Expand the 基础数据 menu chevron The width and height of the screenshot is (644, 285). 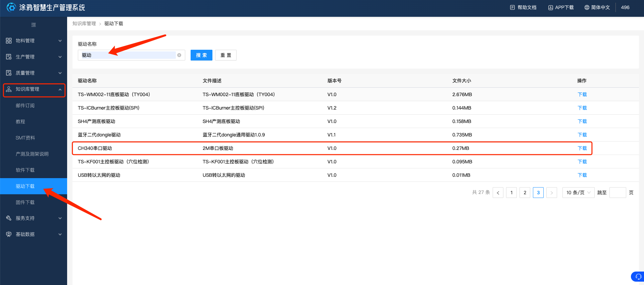pyautogui.click(x=60, y=234)
